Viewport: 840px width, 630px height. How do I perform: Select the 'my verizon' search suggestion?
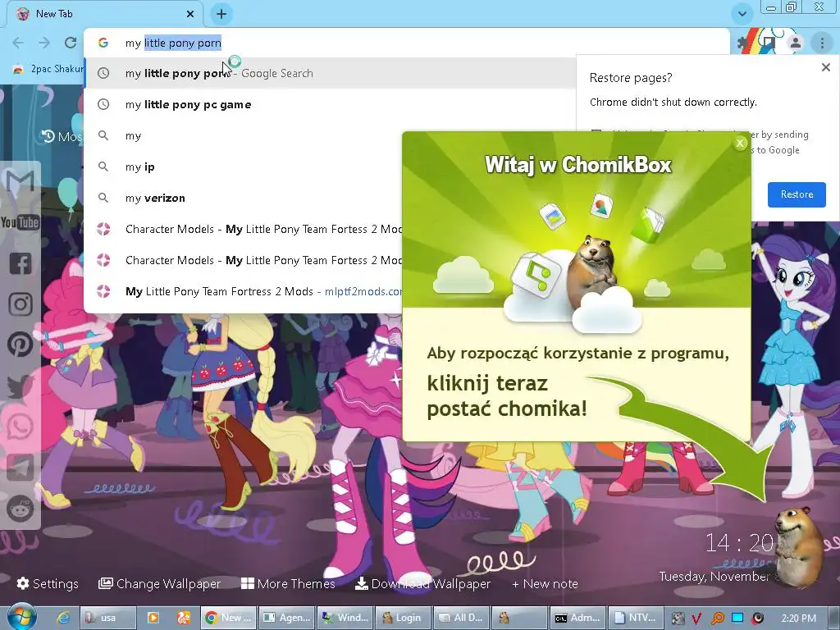coord(244,198)
